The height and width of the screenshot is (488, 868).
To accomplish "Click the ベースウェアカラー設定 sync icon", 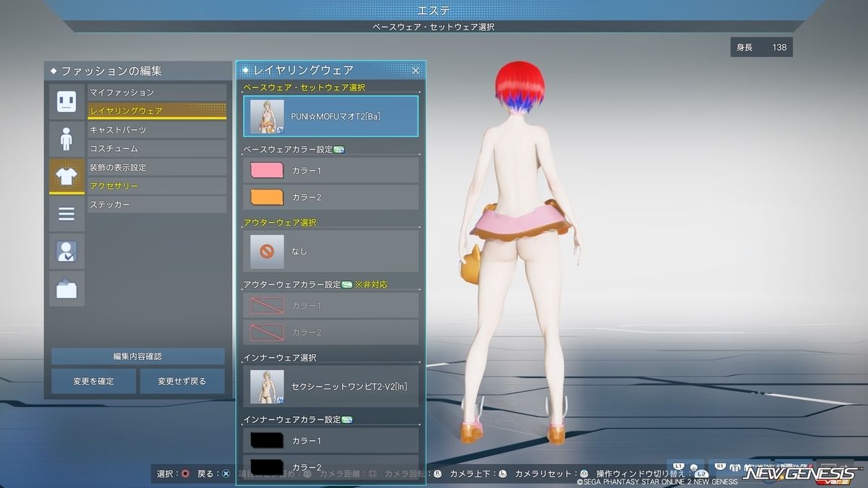I will [339, 150].
